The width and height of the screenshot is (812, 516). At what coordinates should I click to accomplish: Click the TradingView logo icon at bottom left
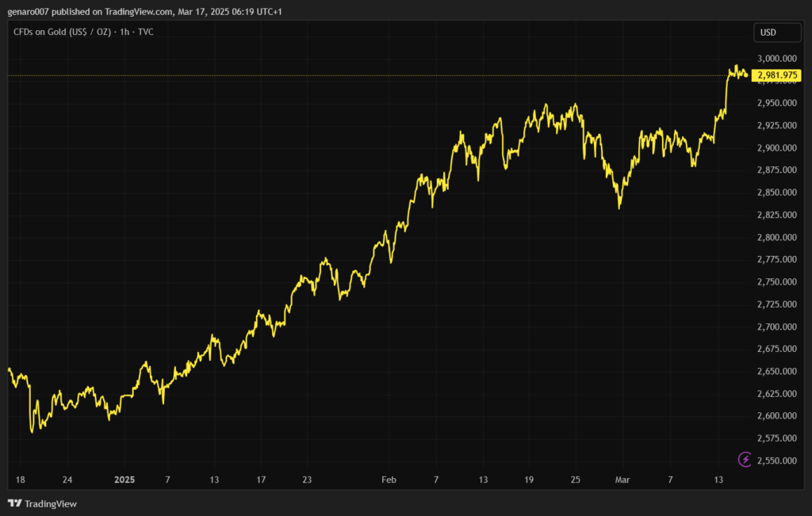pyautogui.click(x=14, y=503)
